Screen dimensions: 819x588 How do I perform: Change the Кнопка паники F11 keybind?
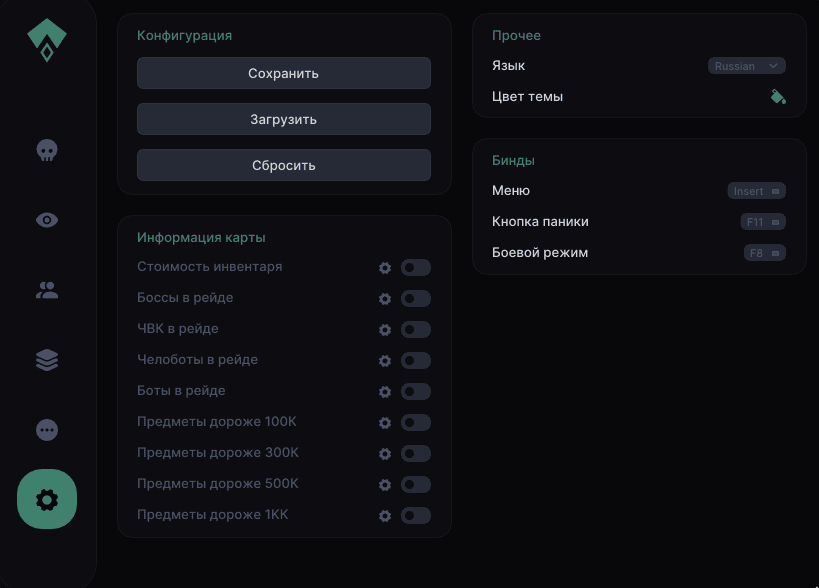763,222
